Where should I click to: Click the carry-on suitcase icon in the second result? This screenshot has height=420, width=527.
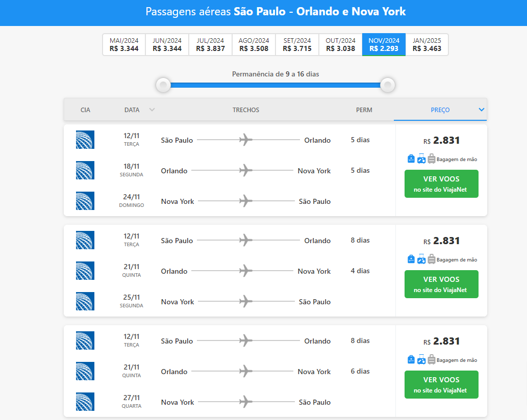click(421, 259)
